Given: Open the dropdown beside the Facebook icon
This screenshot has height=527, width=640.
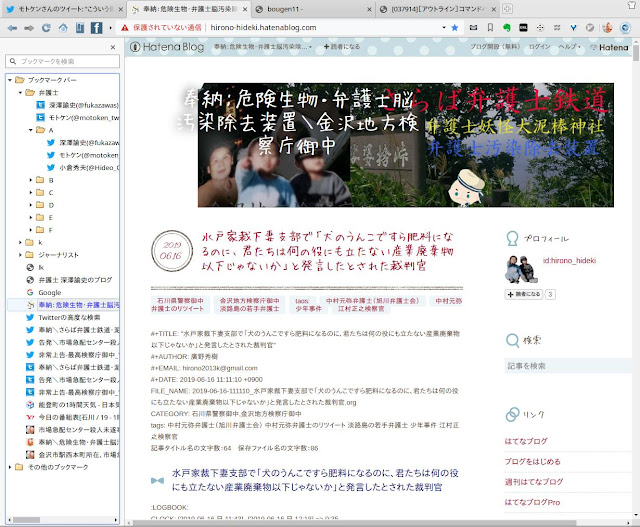Looking at the screenshot, I should [x=110, y=28].
